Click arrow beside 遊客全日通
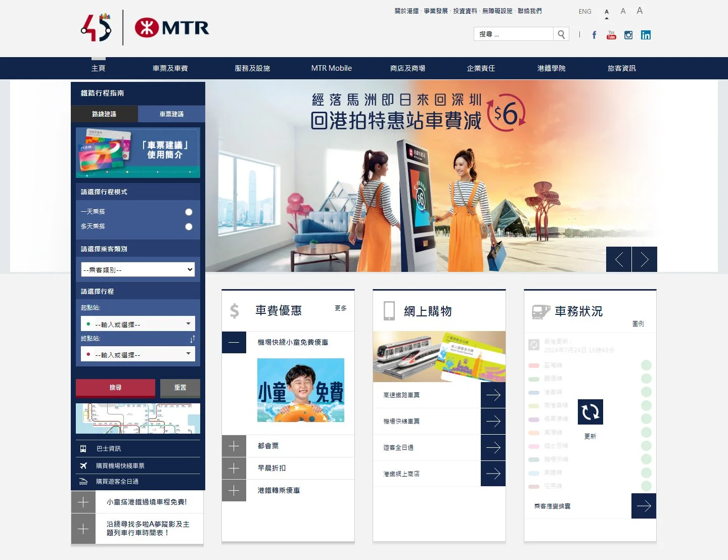The image size is (728, 560). [x=493, y=447]
